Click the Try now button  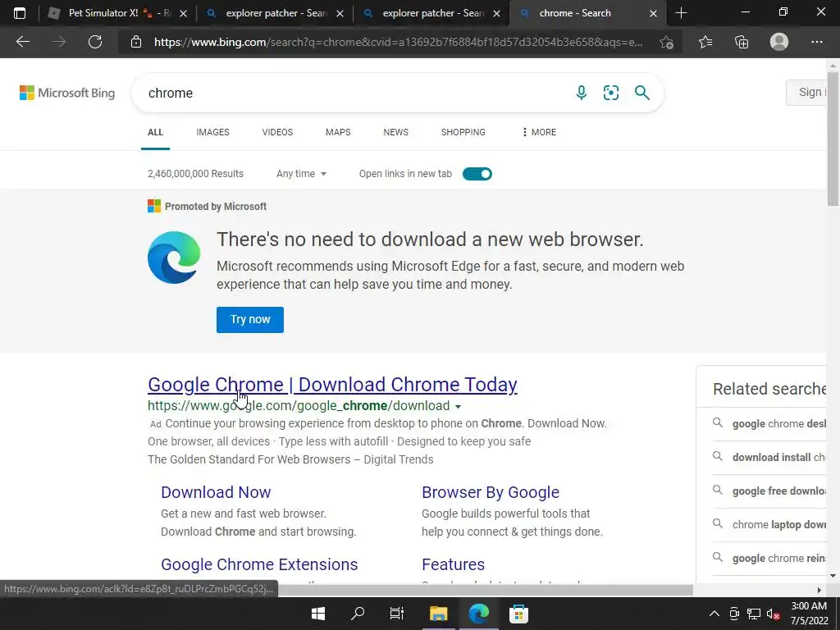coord(250,320)
